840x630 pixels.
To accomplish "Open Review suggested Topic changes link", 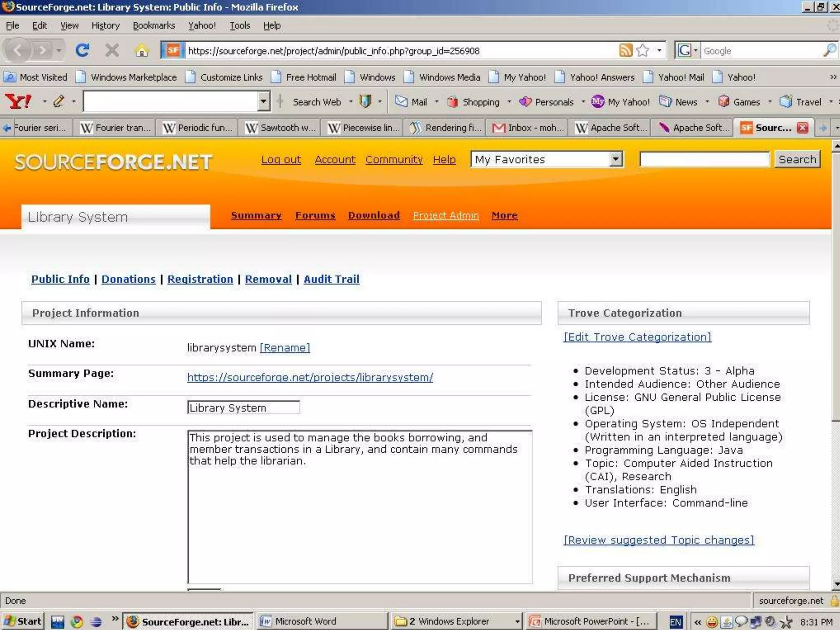I will tap(659, 540).
